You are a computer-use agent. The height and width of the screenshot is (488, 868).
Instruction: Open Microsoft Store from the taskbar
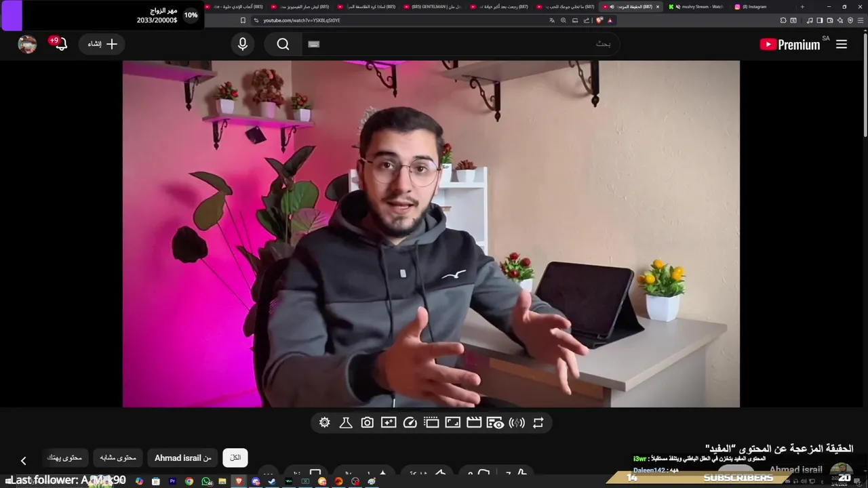tap(156, 481)
